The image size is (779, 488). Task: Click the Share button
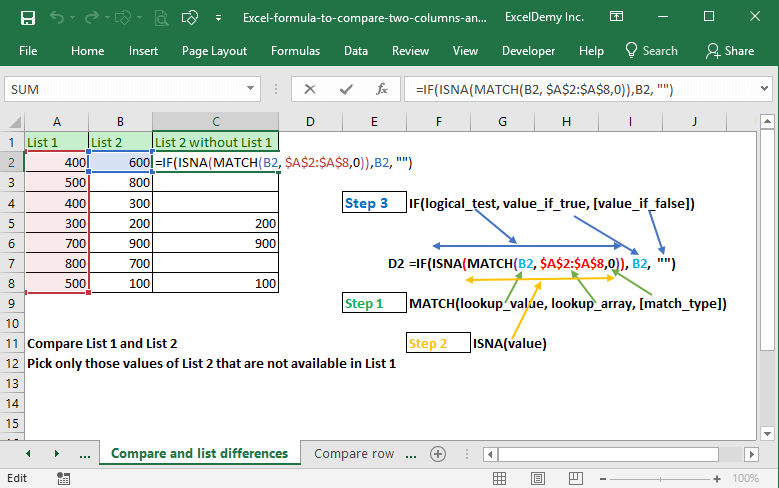tap(730, 51)
